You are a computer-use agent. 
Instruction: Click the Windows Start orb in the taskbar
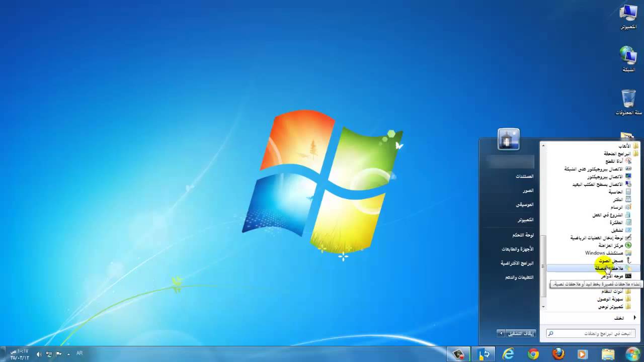click(x=632, y=354)
